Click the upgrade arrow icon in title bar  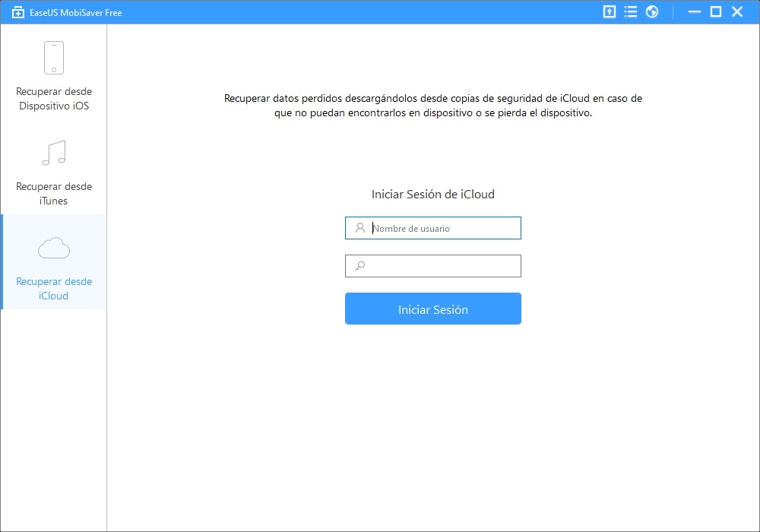(610, 11)
